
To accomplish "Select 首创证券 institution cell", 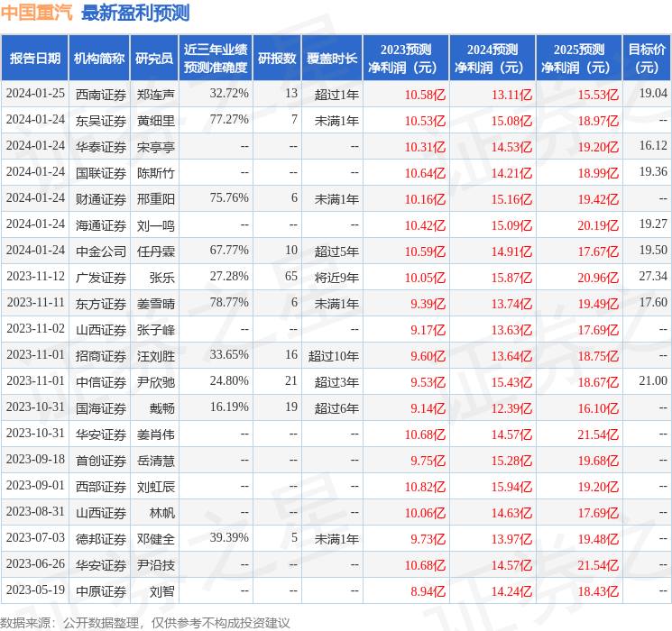I will coord(101,461).
